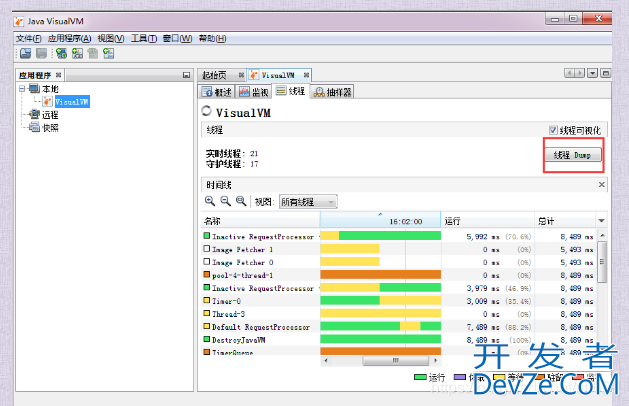The width and height of the screenshot is (629, 406).
Task: Toggle selection of Default RequestProcessor thread
Action: click(207, 326)
